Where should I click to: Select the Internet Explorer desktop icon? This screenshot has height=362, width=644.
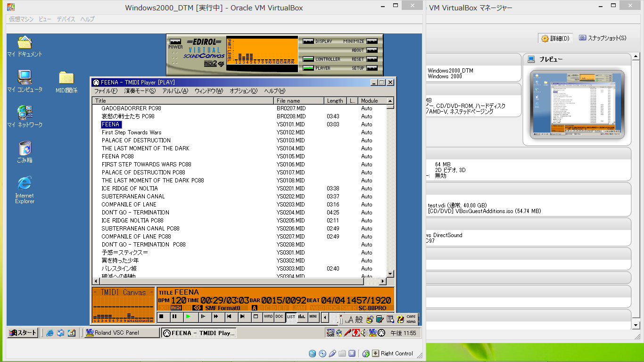coord(25,190)
